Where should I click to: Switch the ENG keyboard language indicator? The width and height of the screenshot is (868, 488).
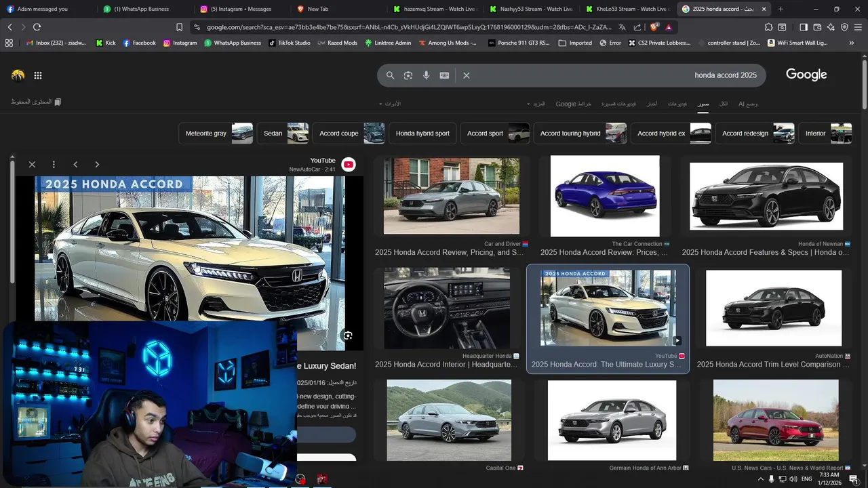coord(807,479)
